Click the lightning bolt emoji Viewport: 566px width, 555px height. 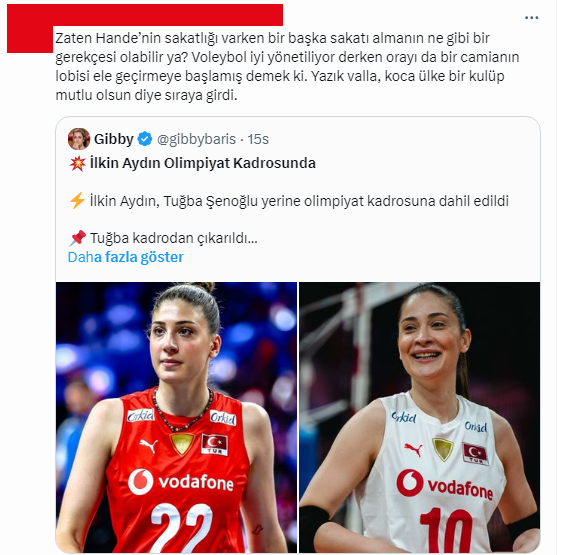coord(77,201)
